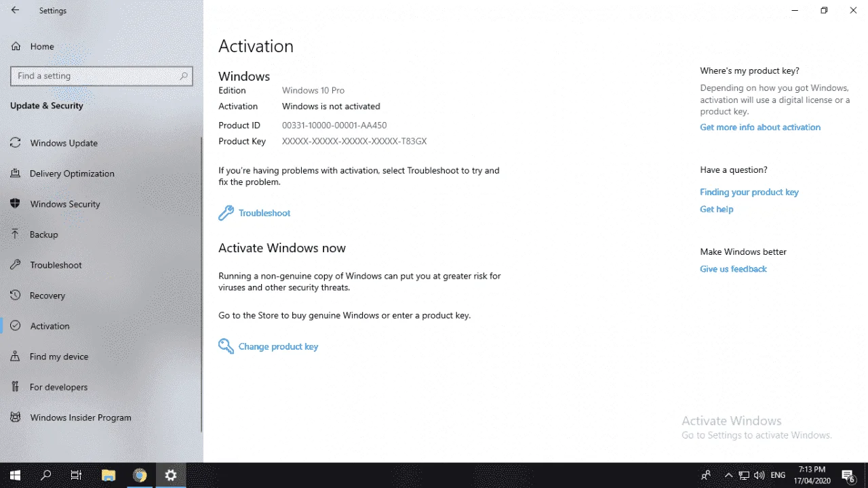This screenshot has width=868, height=488.
Task: Show hidden tray icons chevron
Action: click(729, 475)
